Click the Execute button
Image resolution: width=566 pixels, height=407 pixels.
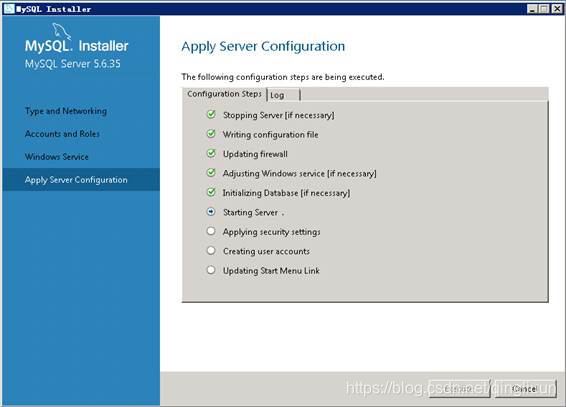click(459, 389)
